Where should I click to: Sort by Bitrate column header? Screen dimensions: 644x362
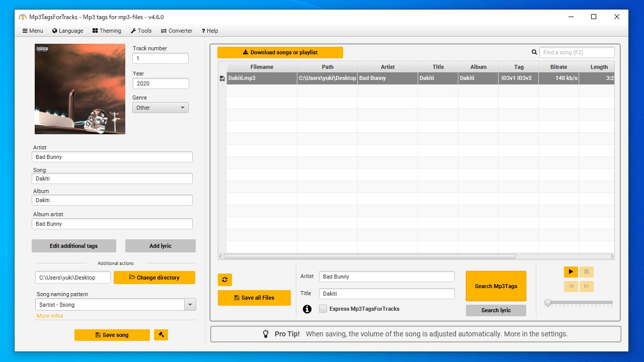click(x=559, y=67)
